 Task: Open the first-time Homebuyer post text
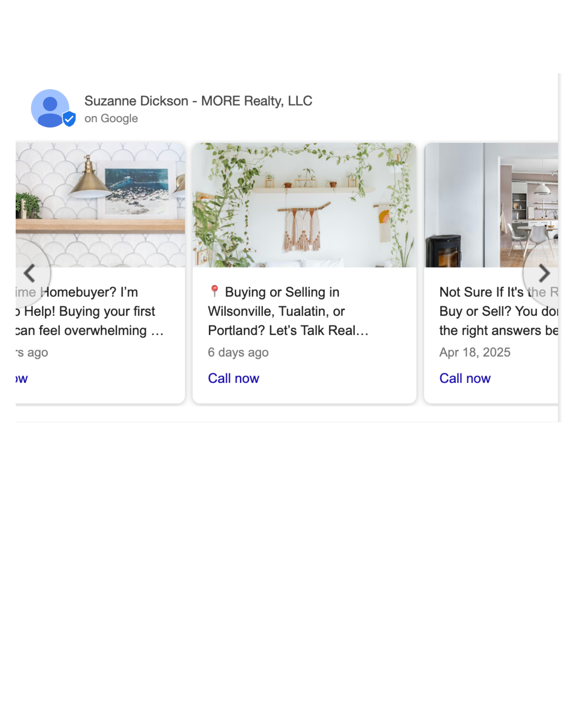coord(89,311)
